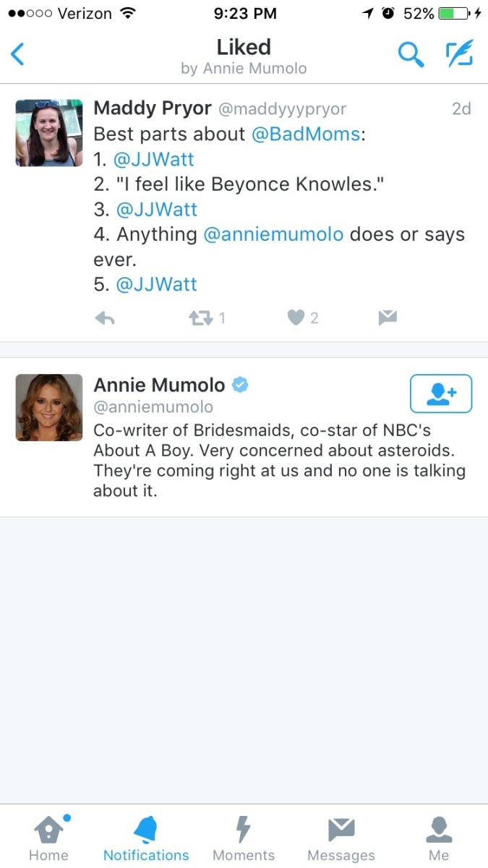Switch to the Notifications tab
This screenshot has height=868, width=488.
coord(146,838)
